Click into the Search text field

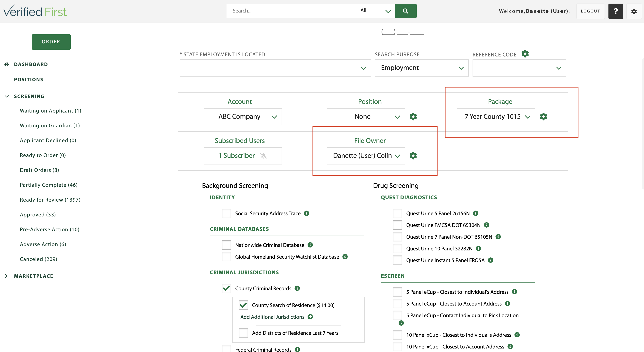pos(291,11)
